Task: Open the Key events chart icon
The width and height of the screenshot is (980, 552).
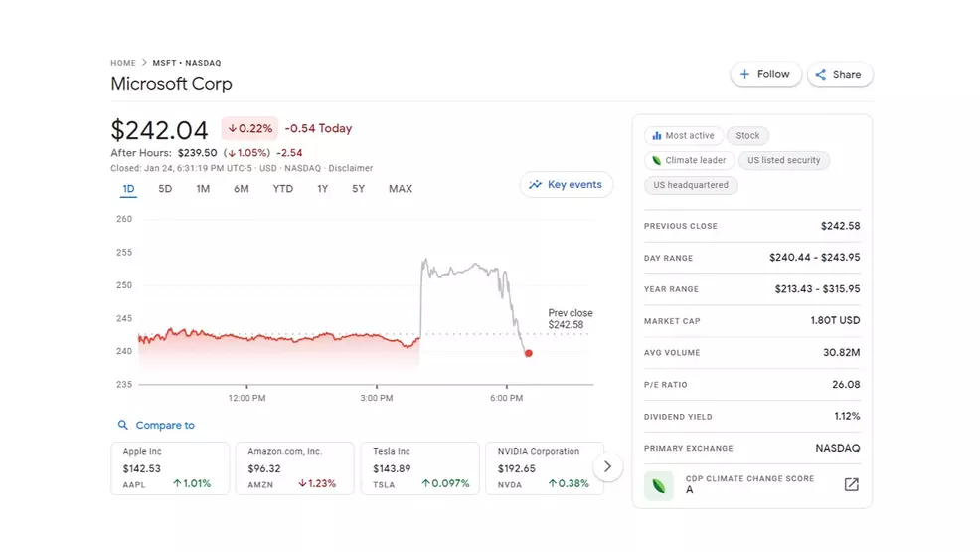Action: coord(536,185)
